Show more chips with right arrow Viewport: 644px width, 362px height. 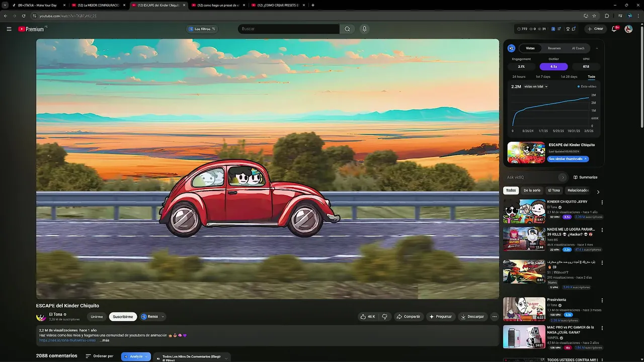[598, 192]
